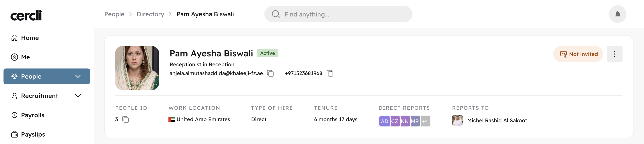This screenshot has height=144, width=644.
Task: Open the three-dot more options menu
Action: pos(614,54)
